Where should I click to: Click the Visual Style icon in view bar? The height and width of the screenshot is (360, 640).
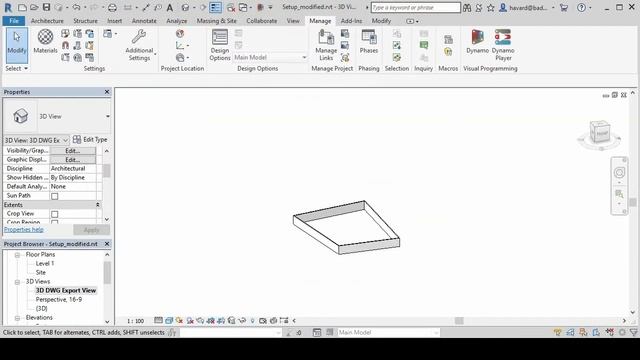coord(169,321)
